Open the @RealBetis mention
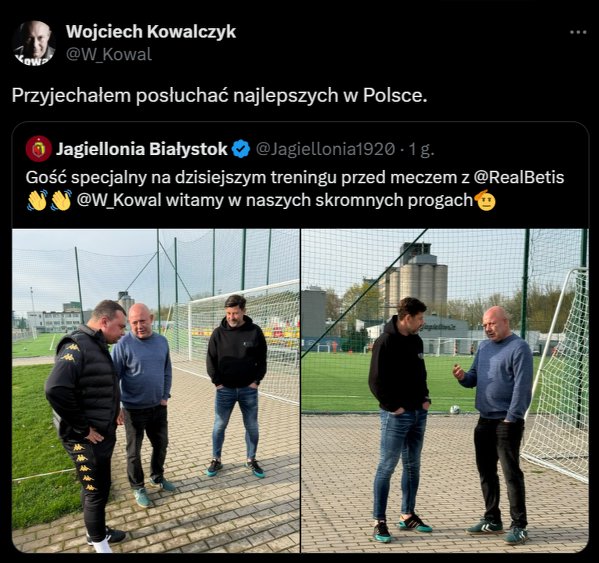Screen dimensions: 599x563 (519, 177)
